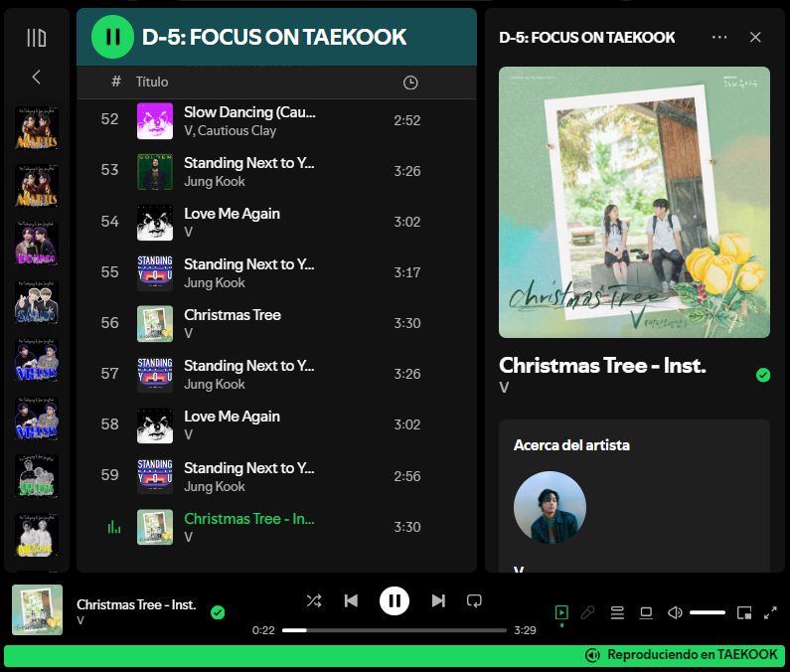The height and width of the screenshot is (672, 790).
Task: Open V's artist photo in Acerca del artista
Action: tap(550, 507)
